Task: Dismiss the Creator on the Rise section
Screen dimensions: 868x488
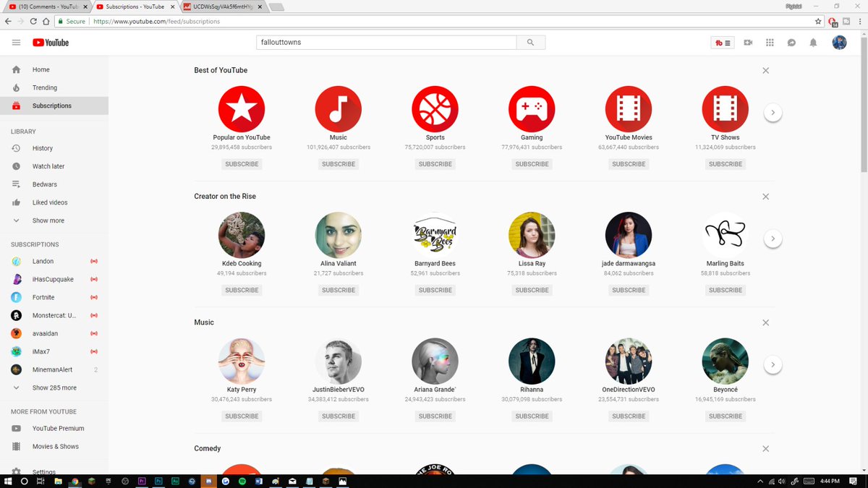Action: pos(766,197)
